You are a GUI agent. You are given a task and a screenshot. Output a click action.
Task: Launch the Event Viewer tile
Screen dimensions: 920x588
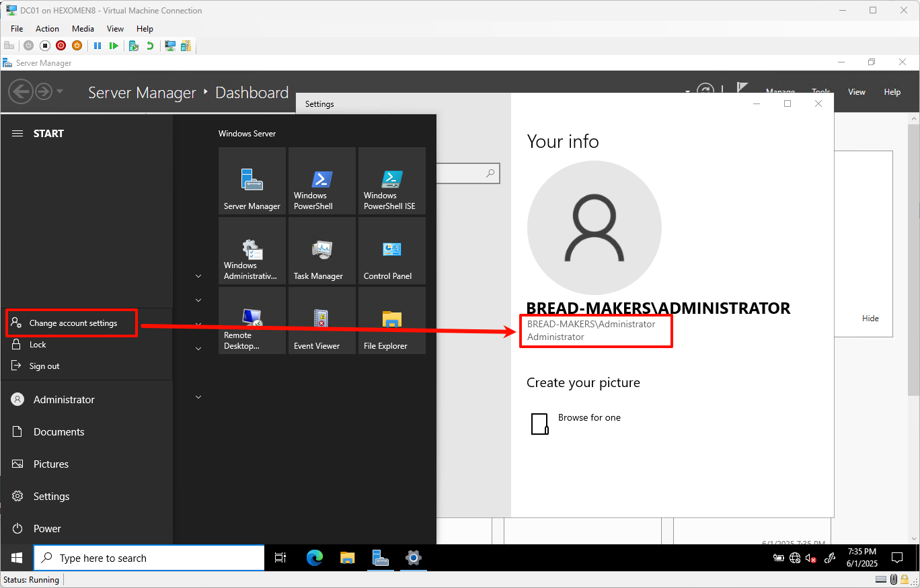tap(322, 321)
